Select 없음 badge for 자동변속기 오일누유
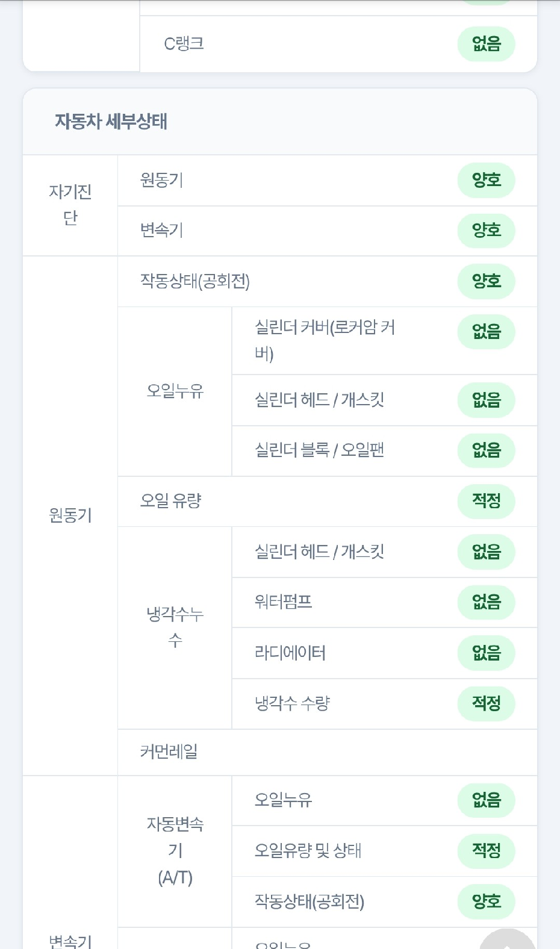The width and height of the screenshot is (560, 949). 486,800
